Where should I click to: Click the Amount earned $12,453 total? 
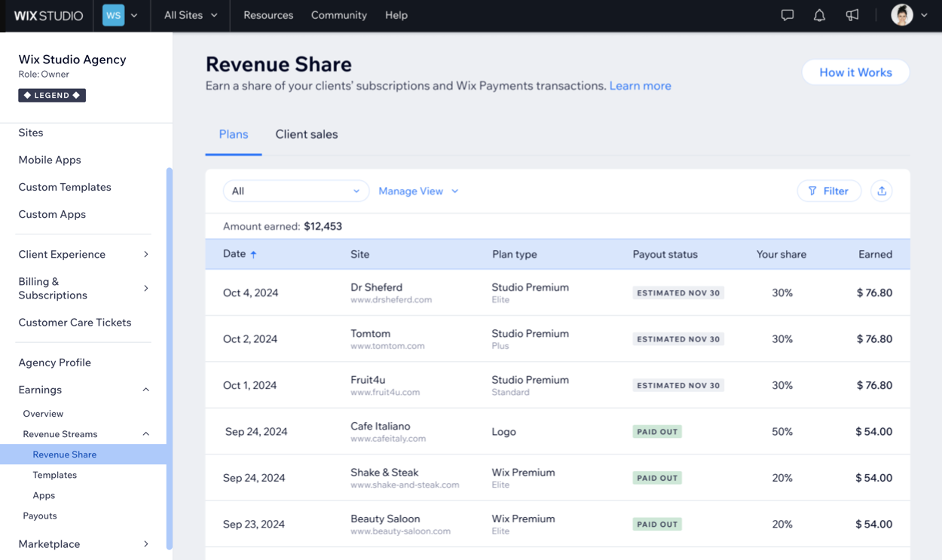[x=283, y=226]
